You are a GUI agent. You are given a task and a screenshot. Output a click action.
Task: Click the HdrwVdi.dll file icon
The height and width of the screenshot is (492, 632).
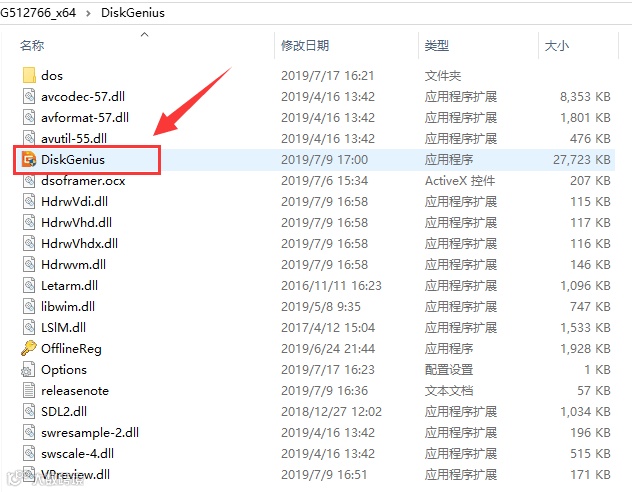29,201
